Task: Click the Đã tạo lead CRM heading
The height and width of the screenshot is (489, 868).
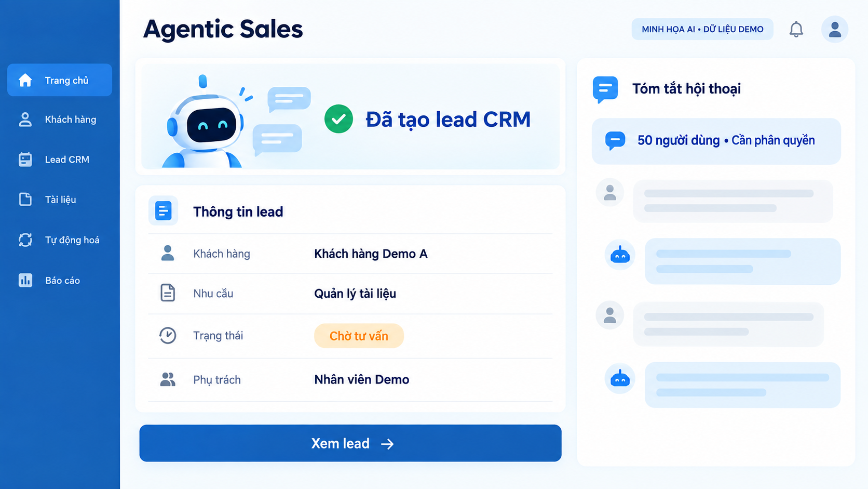Action: click(x=448, y=120)
